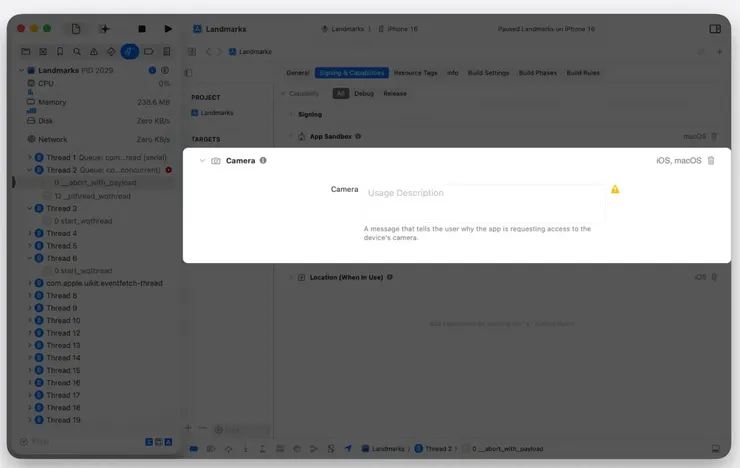The height and width of the screenshot is (468, 740).
Task: Open the Memory gauge report
Action: pos(98,102)
